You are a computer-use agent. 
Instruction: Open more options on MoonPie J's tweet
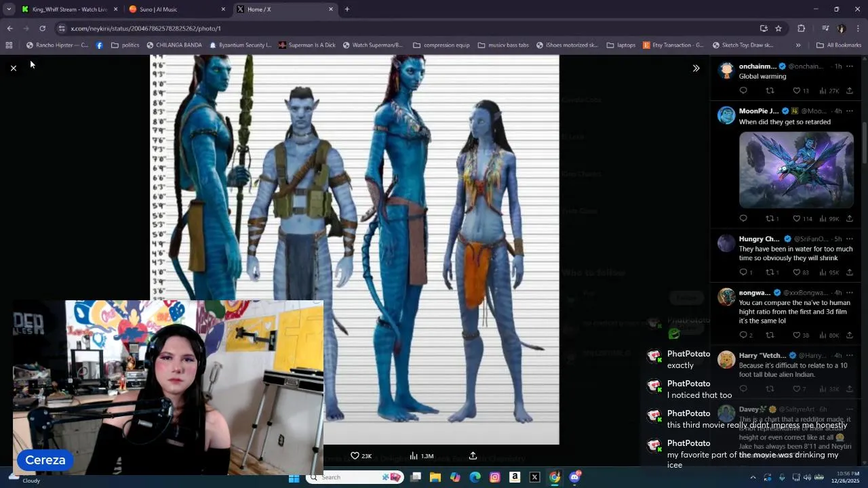(x=849, y=111)
